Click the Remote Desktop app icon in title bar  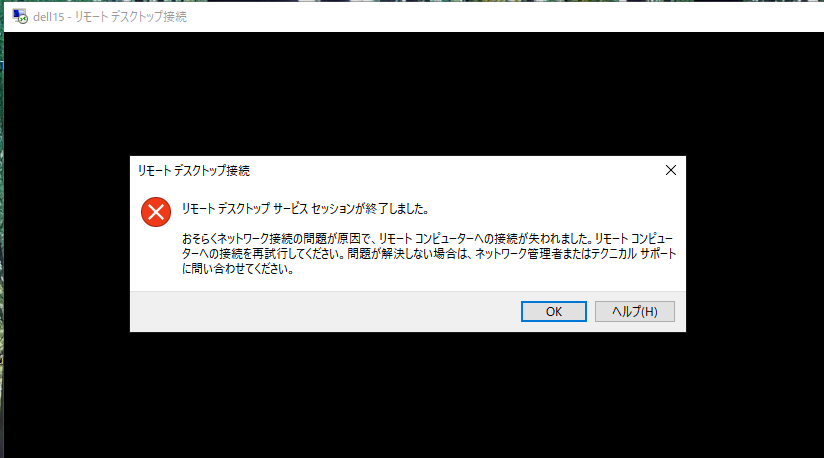coord(20,16)
